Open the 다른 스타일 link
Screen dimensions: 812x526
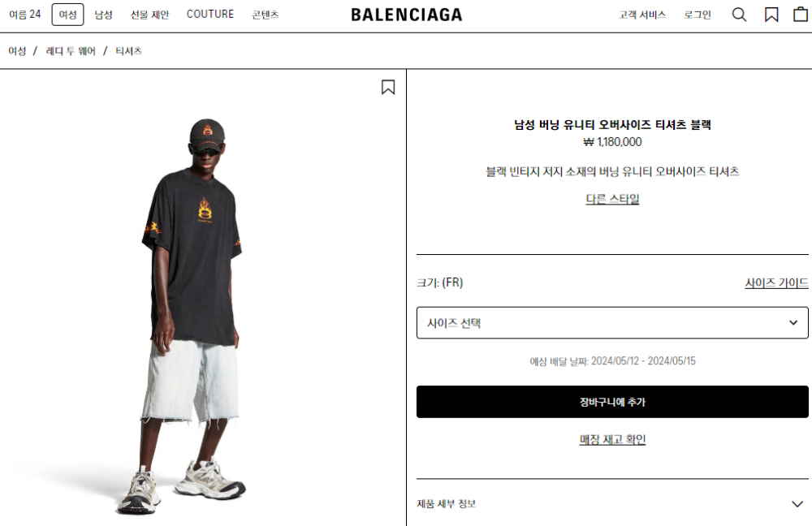coord(612,199)
